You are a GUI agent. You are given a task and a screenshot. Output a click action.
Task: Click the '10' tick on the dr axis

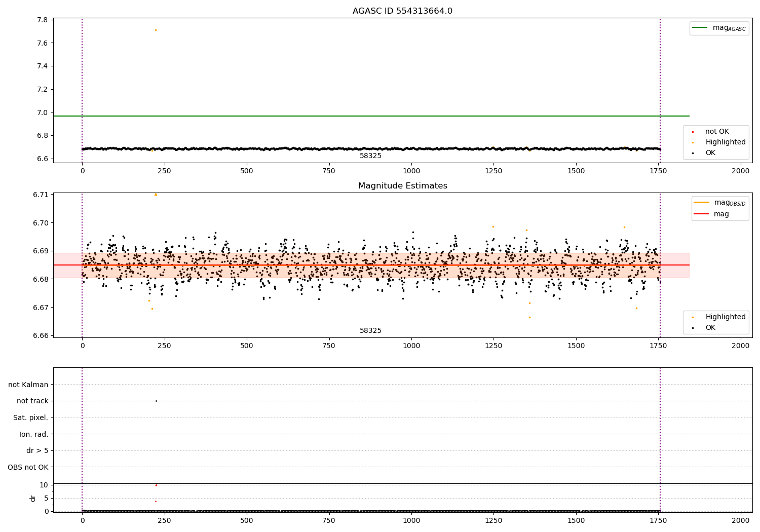pyautogui.click(x=44, y=485)
